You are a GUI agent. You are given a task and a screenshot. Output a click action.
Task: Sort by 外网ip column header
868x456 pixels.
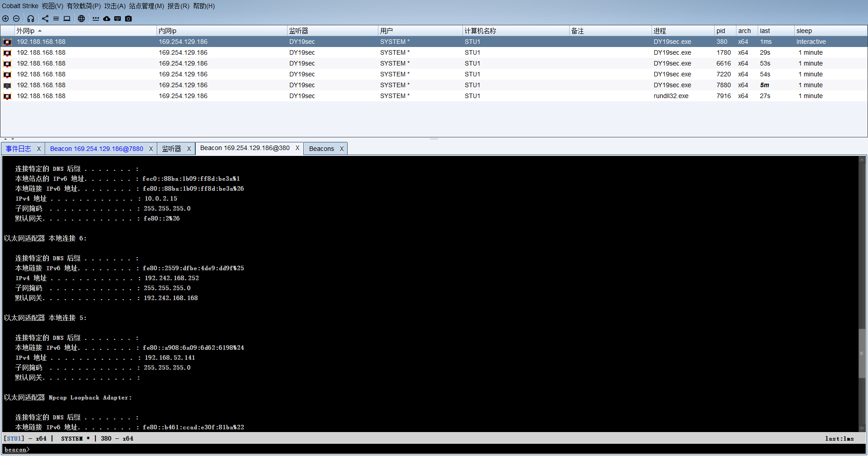(85, 31)
